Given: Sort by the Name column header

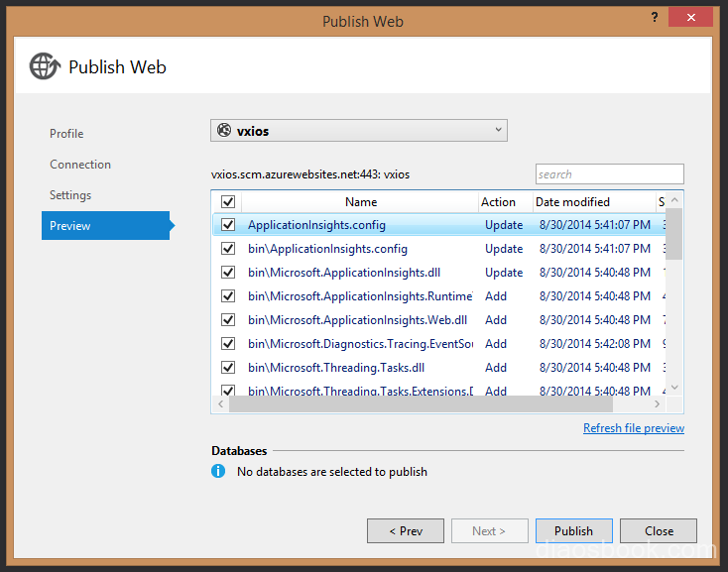Looking at the screenshot, I should (360, 202).
